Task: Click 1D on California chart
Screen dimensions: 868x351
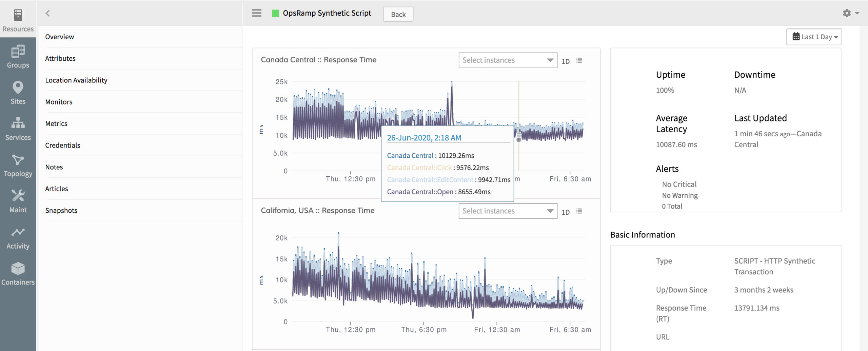Action: click(566, 212)
